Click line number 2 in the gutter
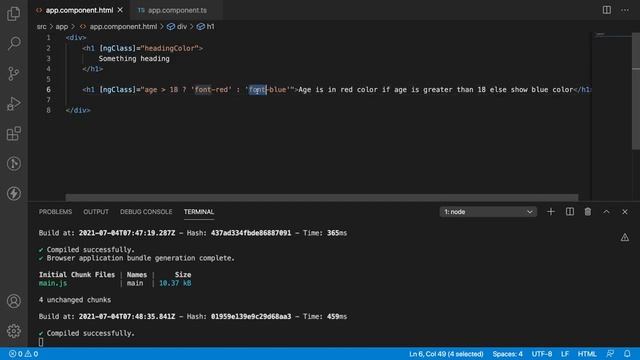The height and width of the screenshot is (360, 640). coord(48,48)
